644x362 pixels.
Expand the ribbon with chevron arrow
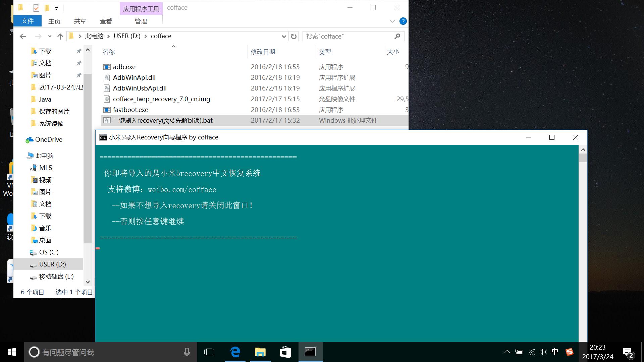click(x=392, y=21)
